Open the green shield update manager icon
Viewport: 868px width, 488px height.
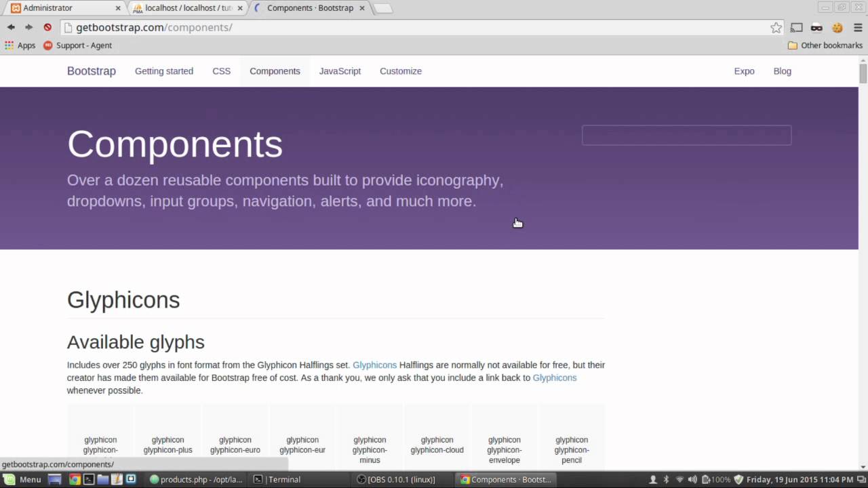click(x=738, y=479)
